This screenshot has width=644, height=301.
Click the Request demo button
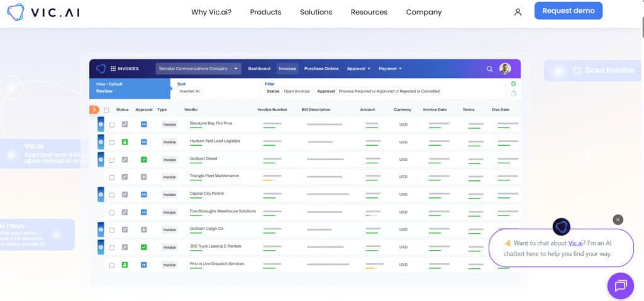coord(568,11)
